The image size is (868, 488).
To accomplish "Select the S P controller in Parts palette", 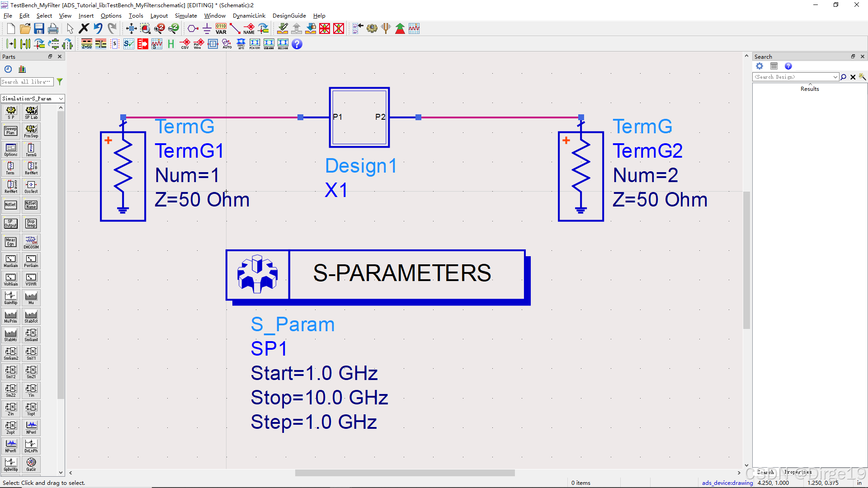I will [x=10, y=112].
